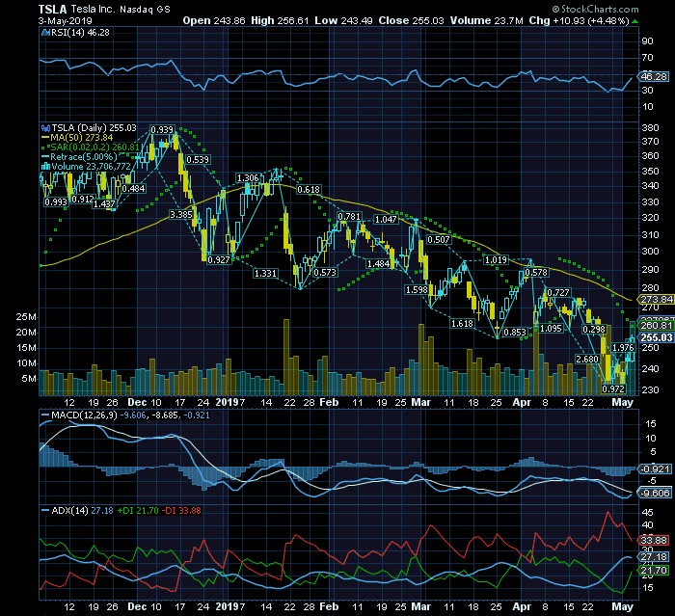The image size is (675, 616).
Task: Click the 260.81 SAR price tag
Action: click(657, 326)
